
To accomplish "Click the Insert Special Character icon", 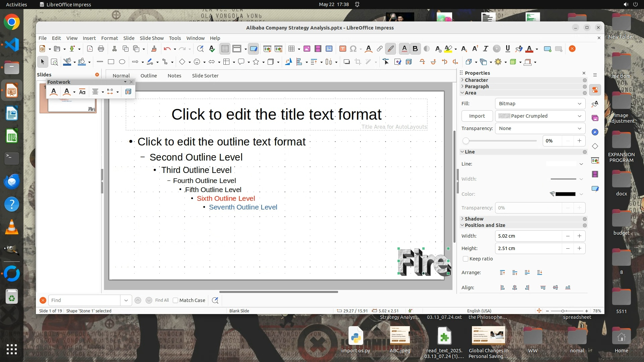I will pos(353,49).
